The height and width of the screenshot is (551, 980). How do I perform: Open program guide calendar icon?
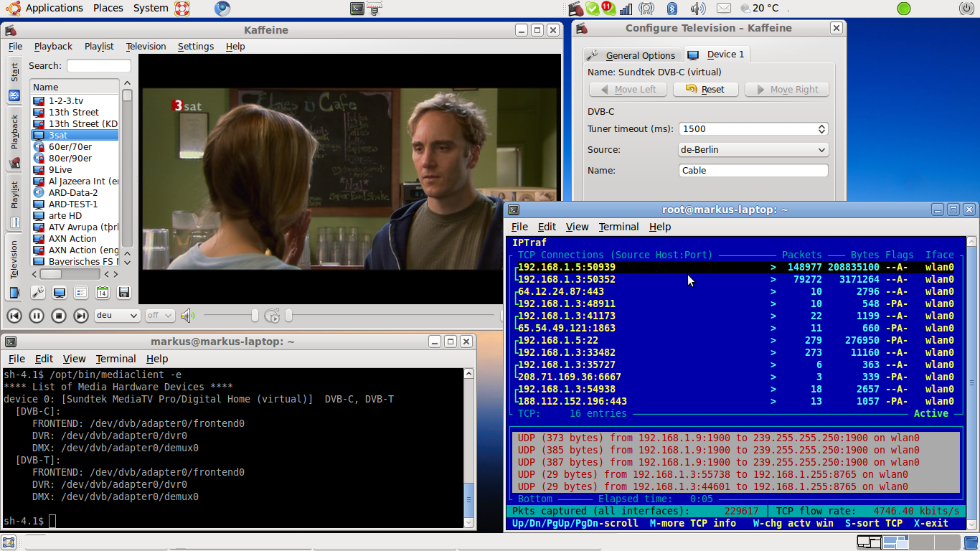tap(103, 292)
